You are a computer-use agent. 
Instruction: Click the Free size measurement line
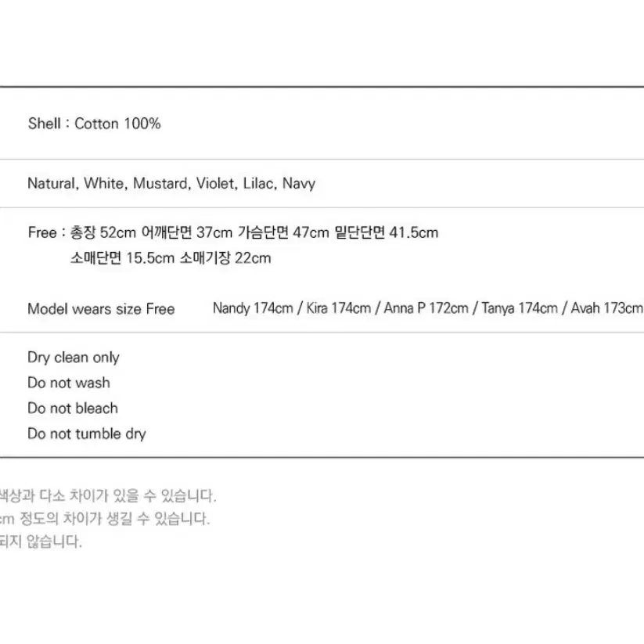(x=233, y=232)
